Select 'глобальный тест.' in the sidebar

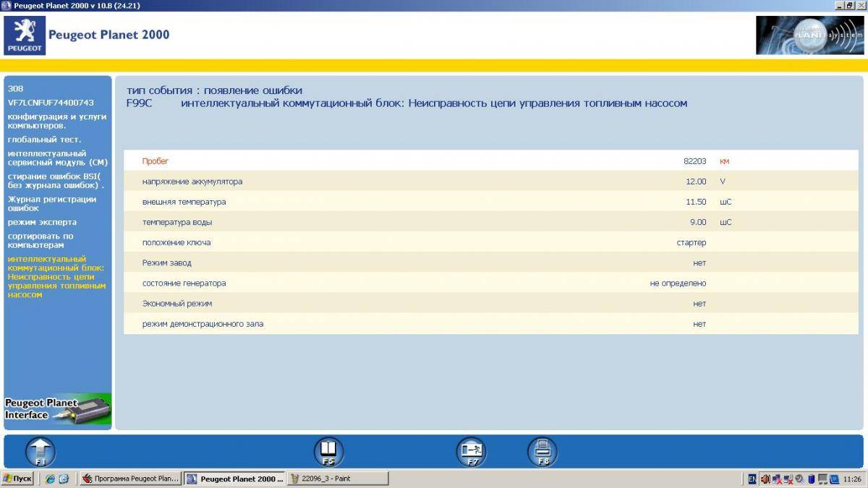click(44, 140)
